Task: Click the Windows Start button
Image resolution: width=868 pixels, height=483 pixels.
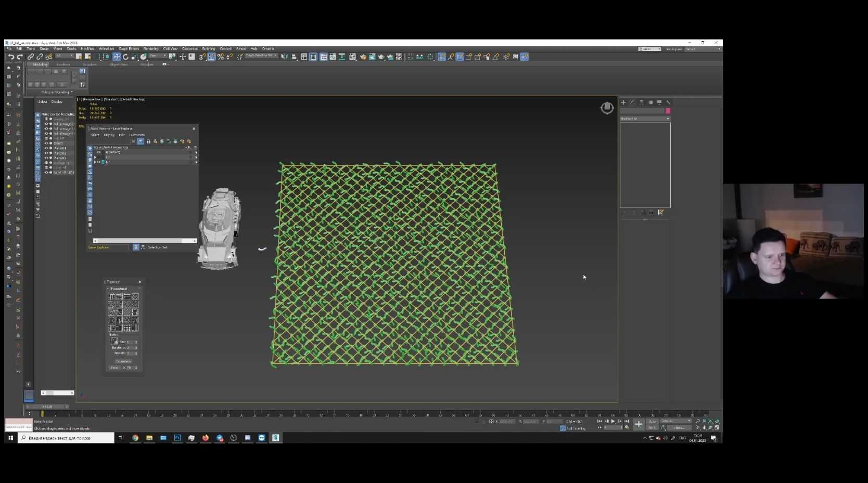Action: [x=10, y=438]
